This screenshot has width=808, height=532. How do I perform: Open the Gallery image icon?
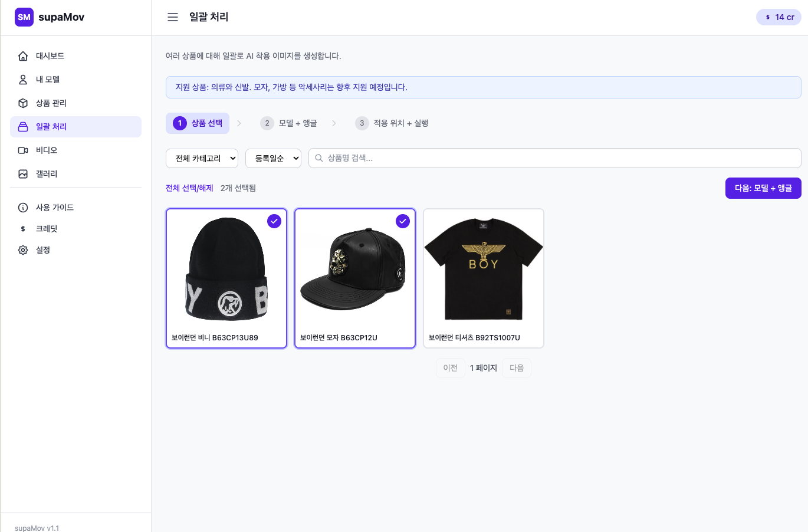[x=23, y=174]
